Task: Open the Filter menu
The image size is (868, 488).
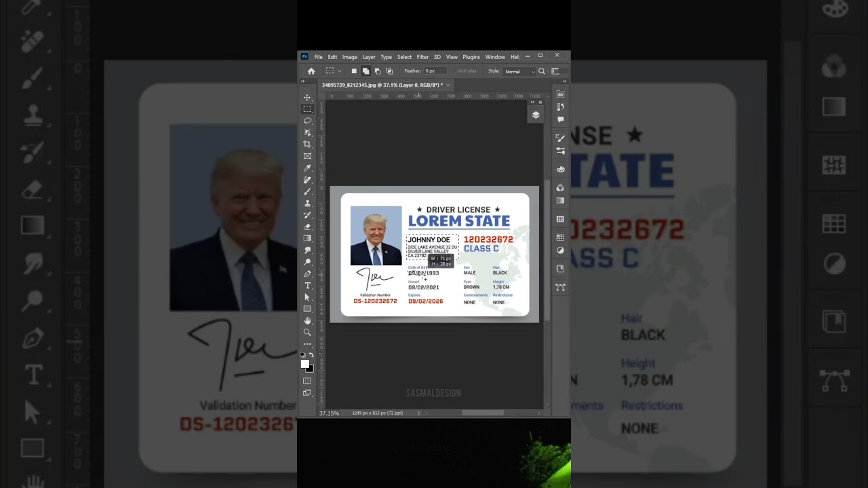Action: click(422, 57)
